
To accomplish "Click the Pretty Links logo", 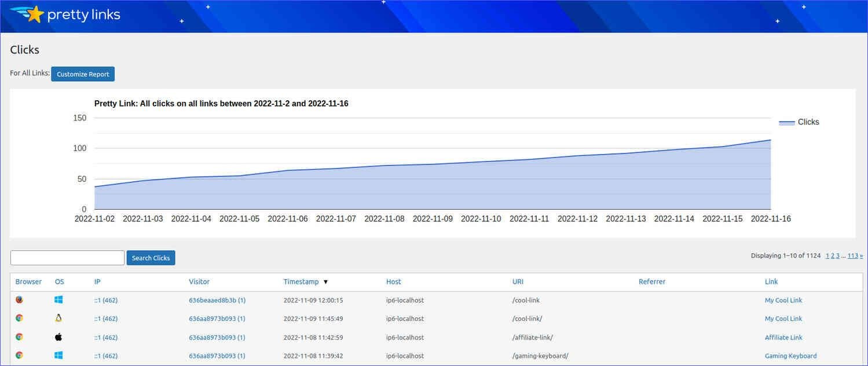I will pos(64,14).
